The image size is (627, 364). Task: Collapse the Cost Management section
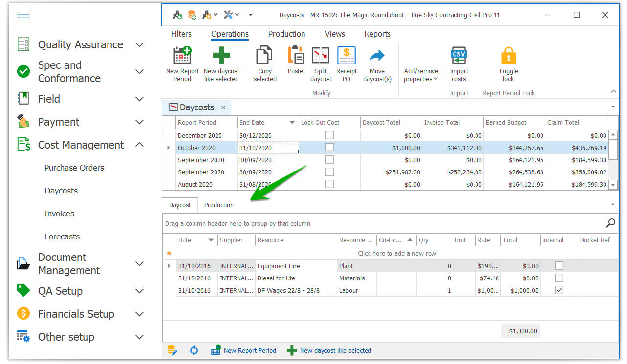pyautogui.click(x=140, y=145)
